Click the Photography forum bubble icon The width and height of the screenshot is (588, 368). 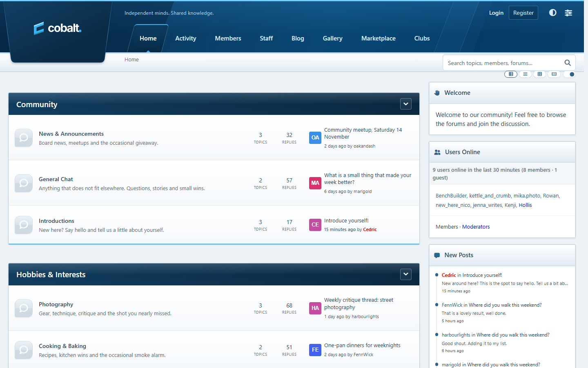24,308
